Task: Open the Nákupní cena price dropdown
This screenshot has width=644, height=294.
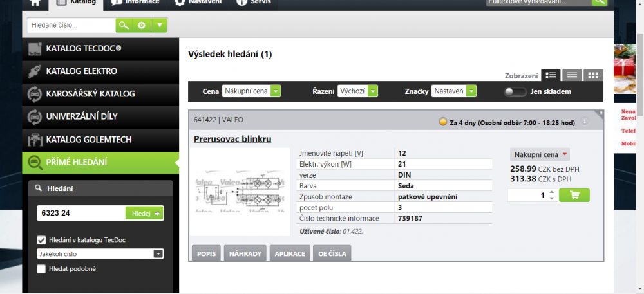Action: (540, 154)
